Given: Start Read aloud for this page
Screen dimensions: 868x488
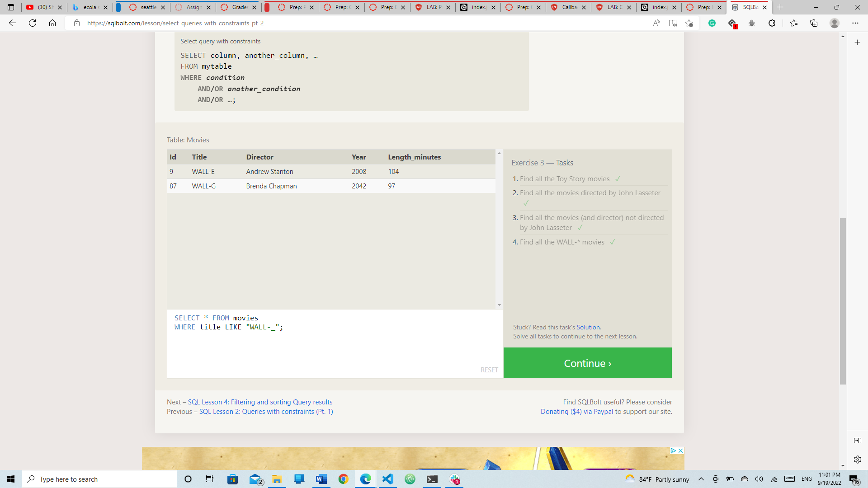Looking at the screenshot, I should (656, 23).
